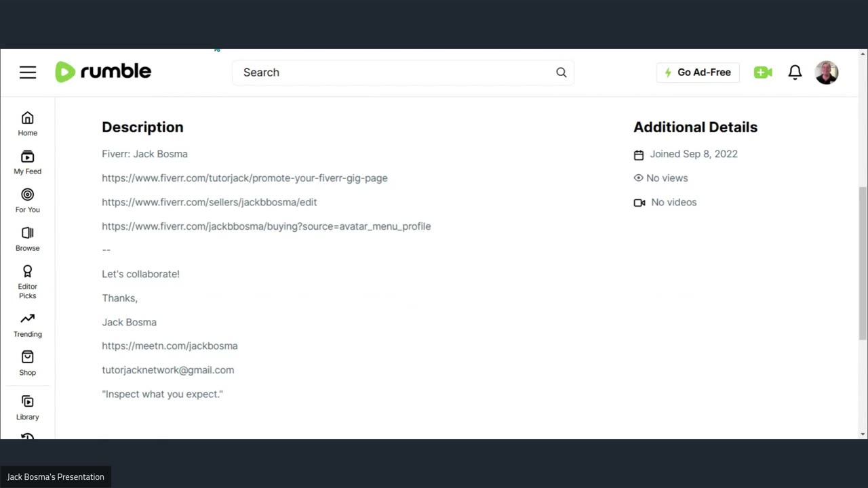Click the green upload video icon

[763, 73]
